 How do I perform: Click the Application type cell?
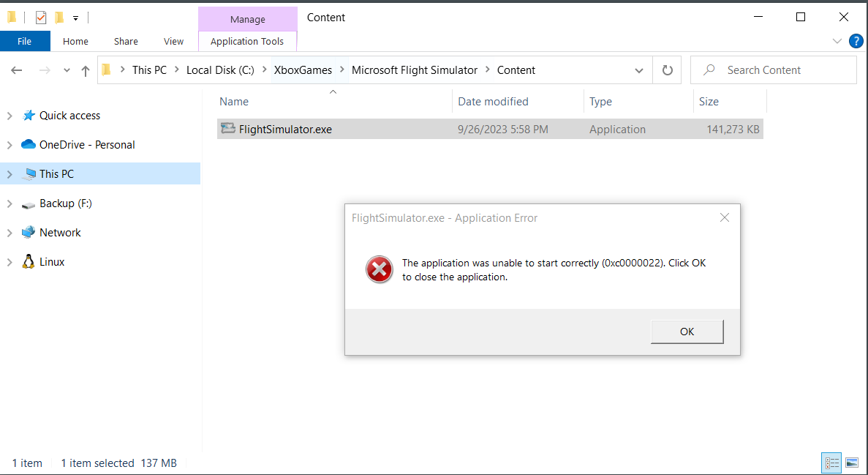pos(617,129)
